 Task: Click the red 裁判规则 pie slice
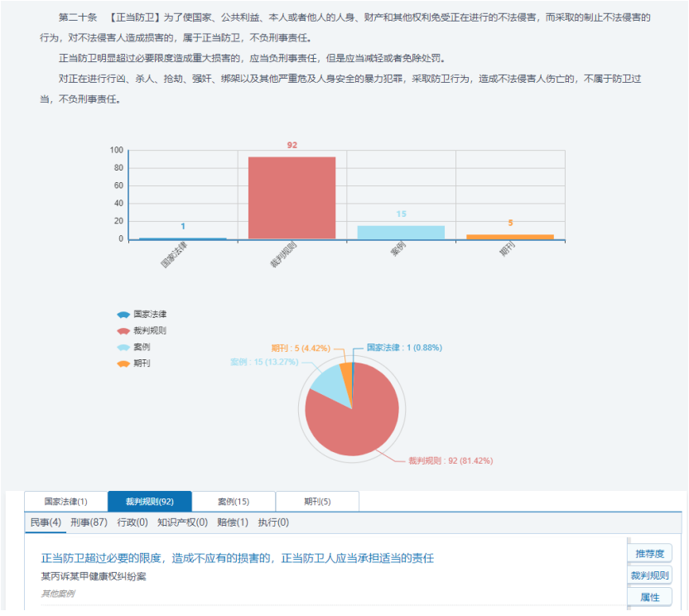pyautogui.click(x=360, y=426)
